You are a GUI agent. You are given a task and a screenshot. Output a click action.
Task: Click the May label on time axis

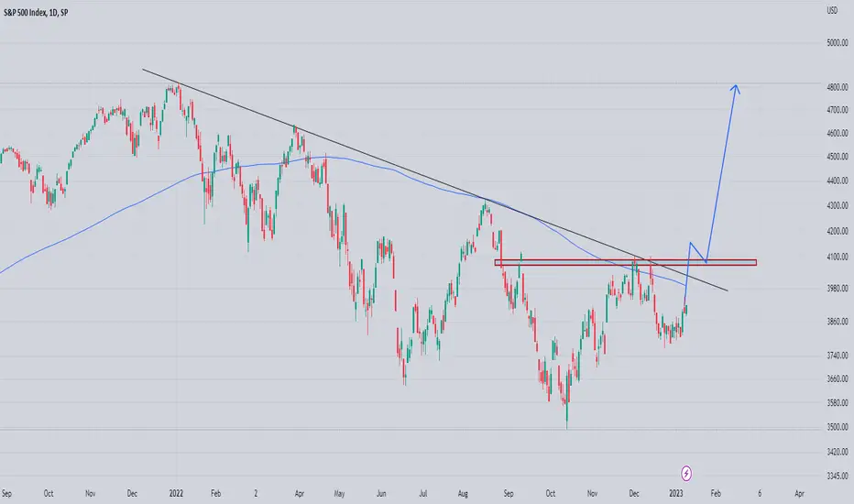(339, 494)
